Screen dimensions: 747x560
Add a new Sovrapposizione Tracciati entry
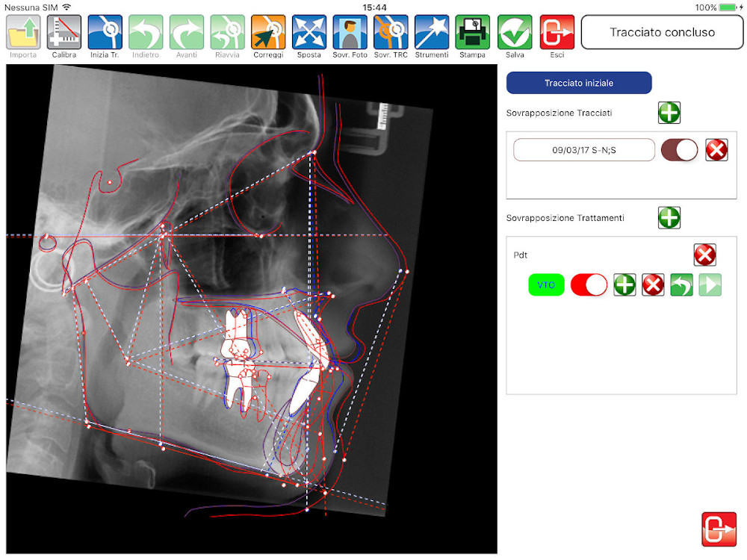pyautogui.click(x=669, y=113)
